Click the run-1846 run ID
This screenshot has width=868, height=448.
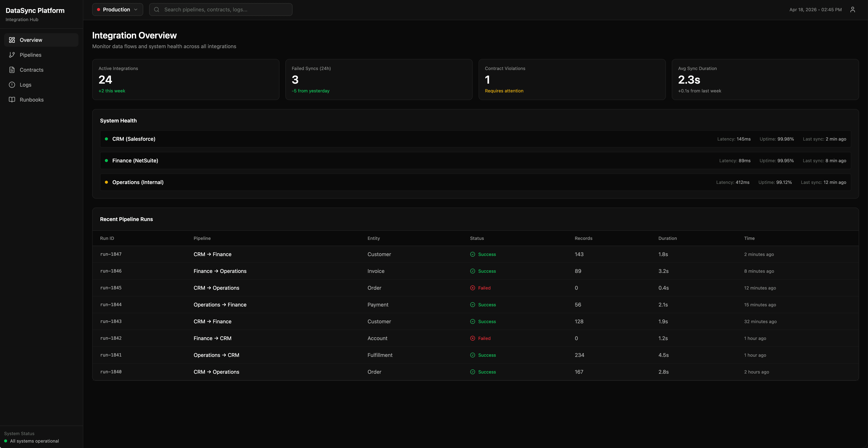[x=111, y=271]
